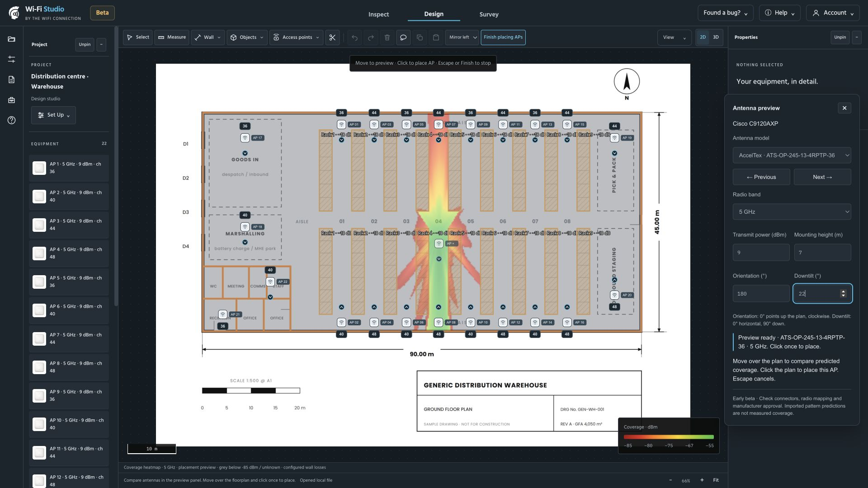This screenshot has height=488, width=868.
Task: Open the Access points dropdown
Action: click(x=296, y=38)
